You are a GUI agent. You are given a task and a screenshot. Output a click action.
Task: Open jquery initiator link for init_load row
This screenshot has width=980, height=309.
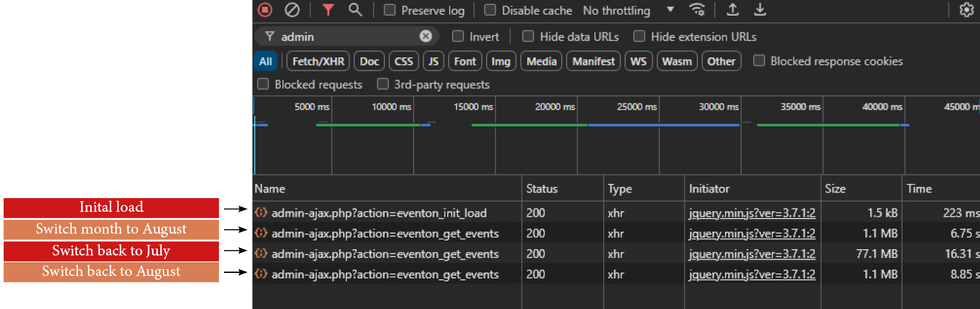[x=752, y=213]
